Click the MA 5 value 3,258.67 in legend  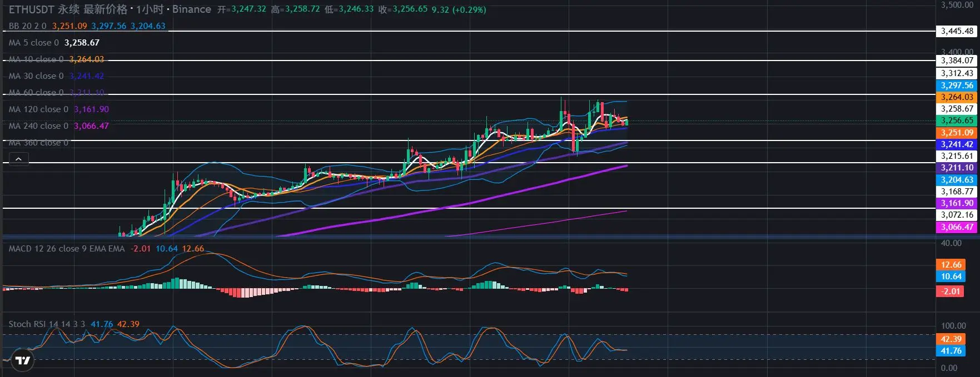(x=82, y=43)
